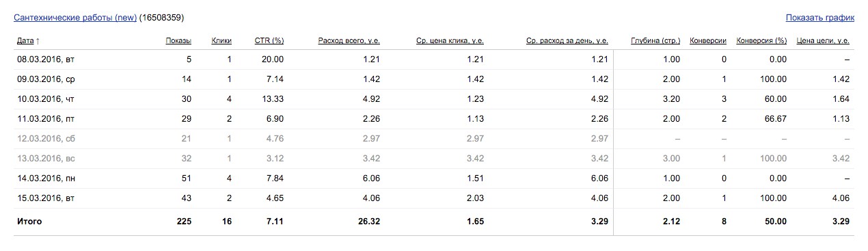
Task: Sort by the Клики column header
Action: coord(221,41)
